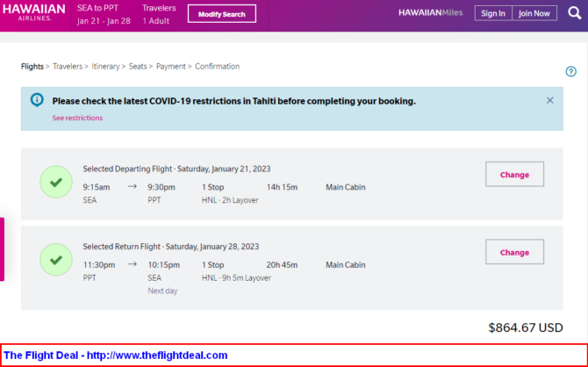Viewport: 588px width, 367px height.
Task: Go to the Flights breadcrumb step
Action: click(x=32, y=67)
